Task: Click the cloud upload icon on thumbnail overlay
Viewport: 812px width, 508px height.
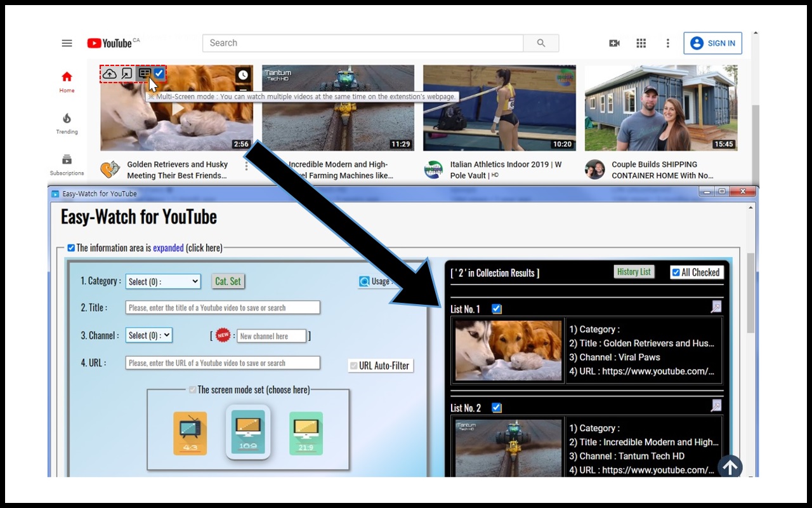Action: (x=110, y=74)
